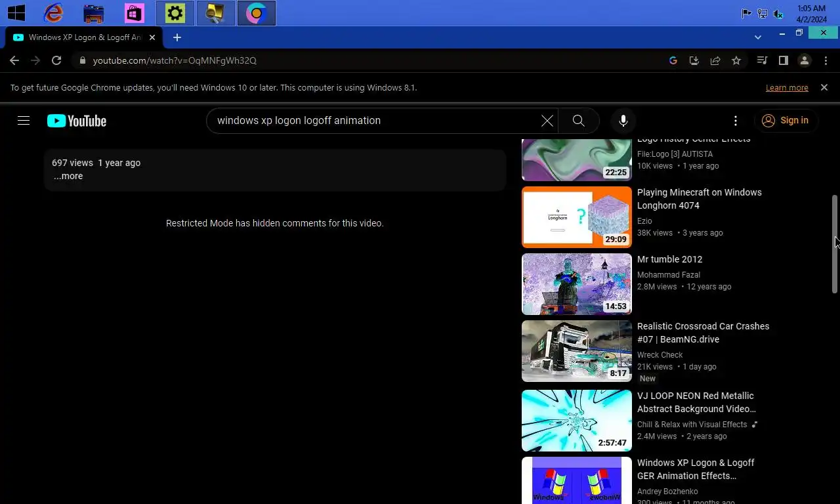The width and height of the screenshot is (840, 504).
Task: Click the "697 views 1 year ago" text
Action: click(96, 163)
